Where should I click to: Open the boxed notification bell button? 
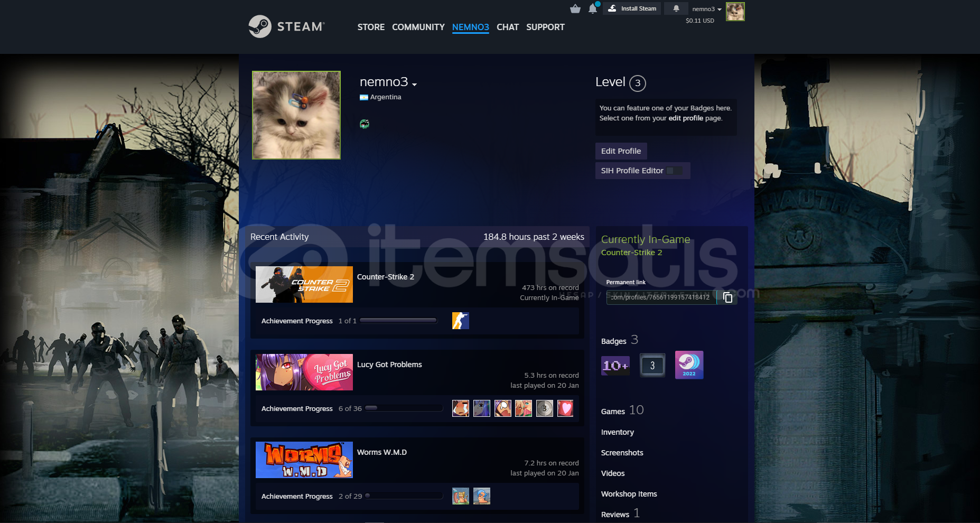coord(676,8)
